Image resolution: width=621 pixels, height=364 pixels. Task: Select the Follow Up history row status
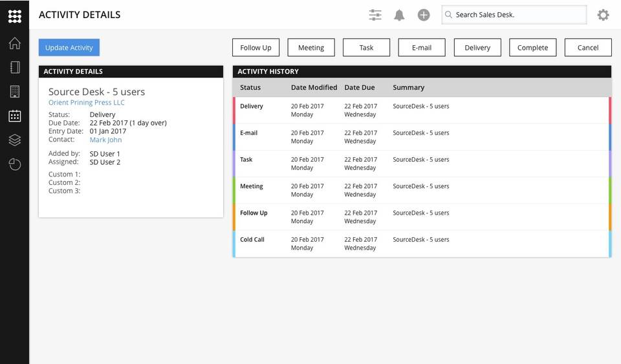(254, 213)
